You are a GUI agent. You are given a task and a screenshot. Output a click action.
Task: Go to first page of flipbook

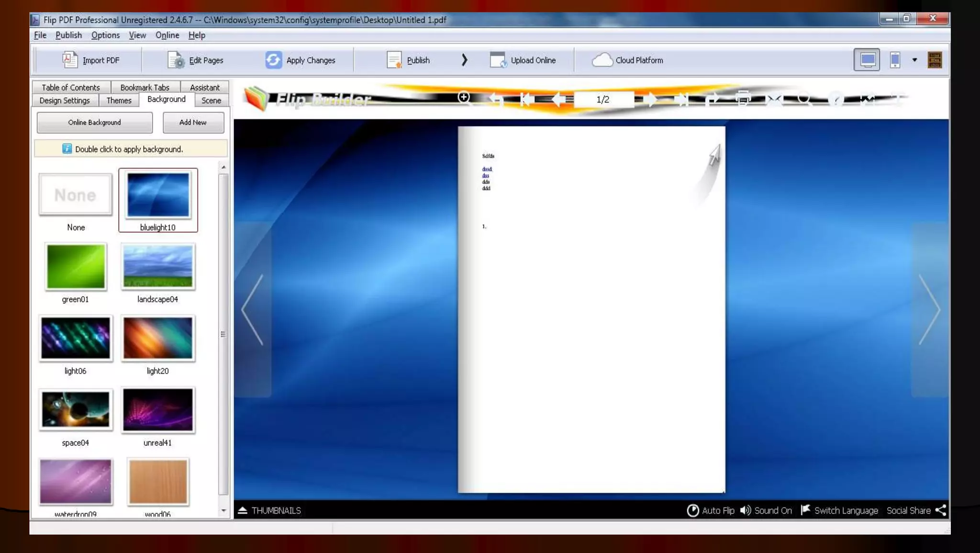tap(526, 100)
